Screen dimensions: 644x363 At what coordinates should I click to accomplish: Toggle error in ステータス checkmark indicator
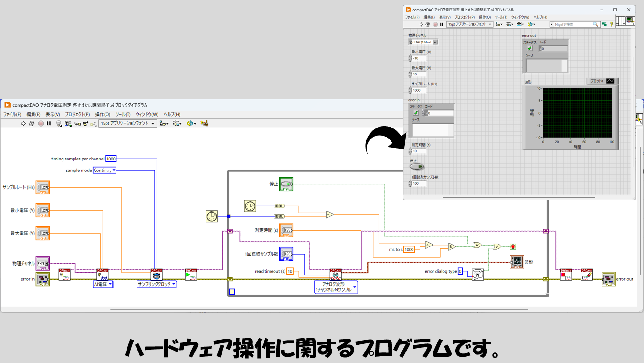[416, 113]
